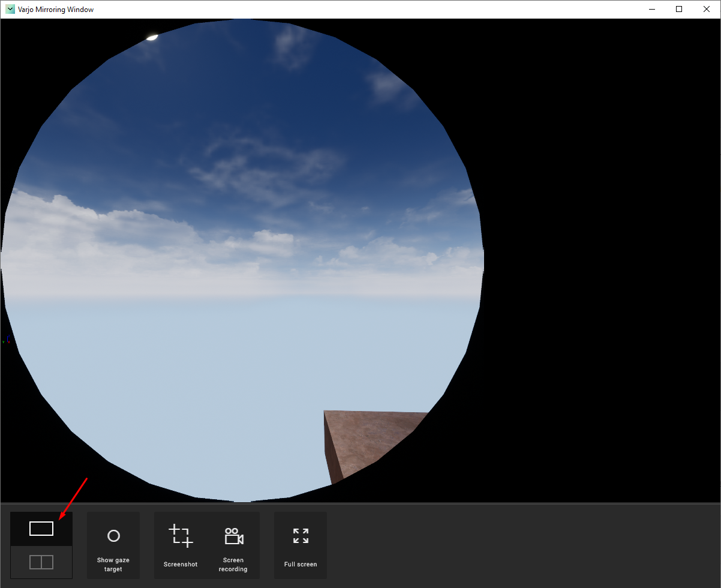Close the Varjo Mirroring Window
This screenshot has width=721, height=588.
pyautogui.click(x=707, y=9)
